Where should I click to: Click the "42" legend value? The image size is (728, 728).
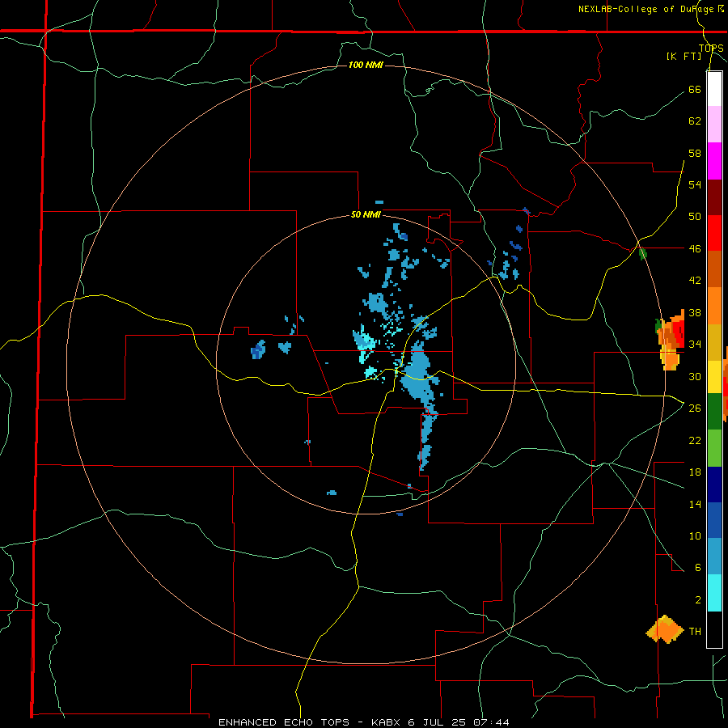(x=695, y=281)
